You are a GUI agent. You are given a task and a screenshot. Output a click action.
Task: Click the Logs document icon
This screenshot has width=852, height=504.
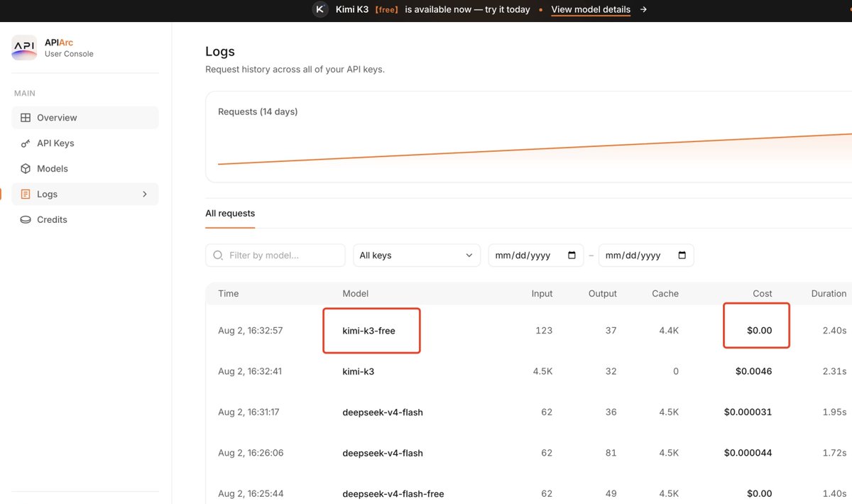click(x=26, y=195)
